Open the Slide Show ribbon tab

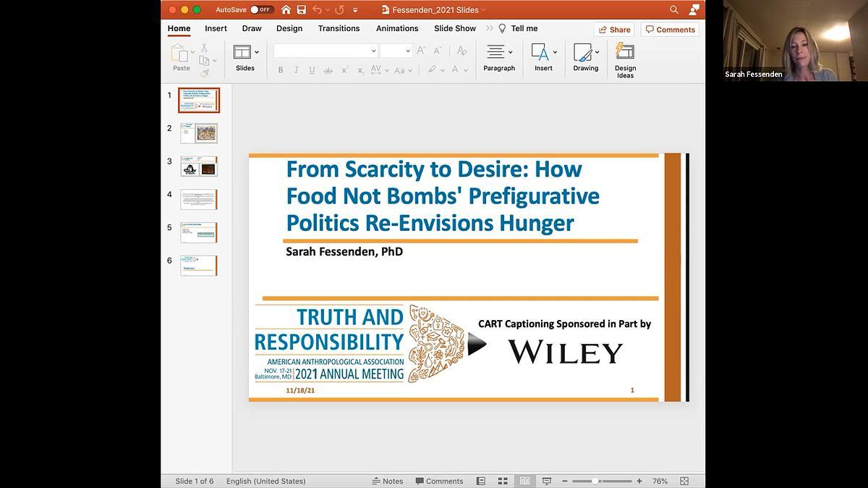click(x=455, y=29)
